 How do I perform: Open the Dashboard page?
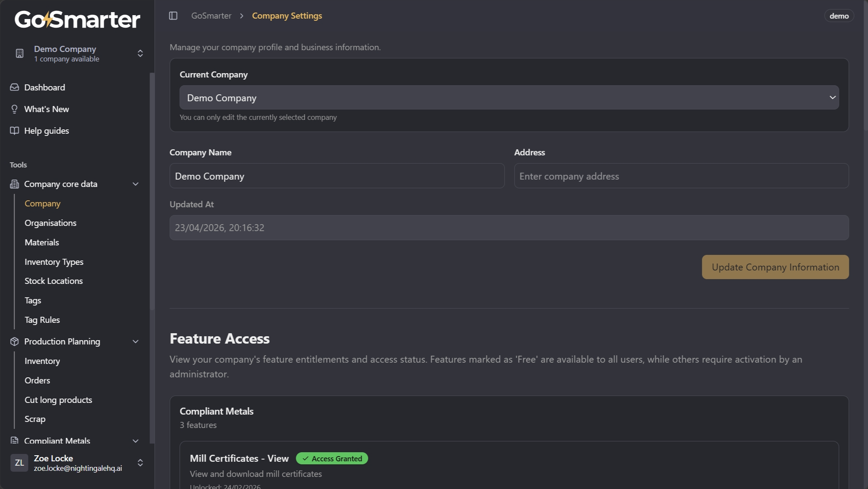pos(45,87)
